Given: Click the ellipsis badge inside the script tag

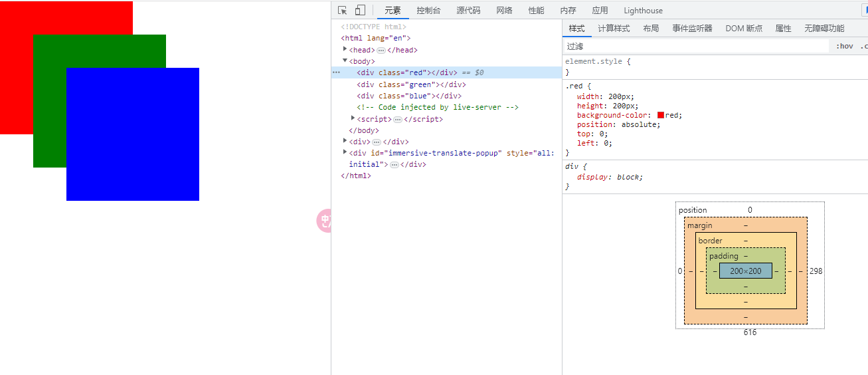Looking at the screenshot, I should [x=398, y=120].
